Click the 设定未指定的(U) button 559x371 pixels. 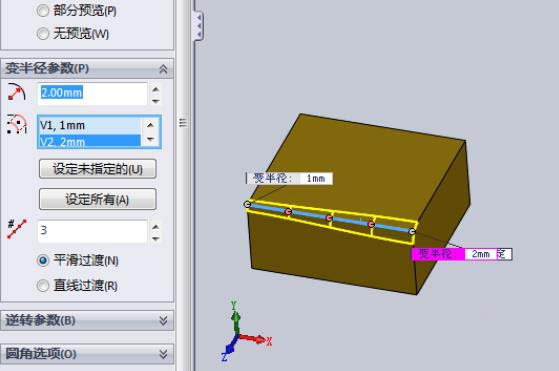98,169
